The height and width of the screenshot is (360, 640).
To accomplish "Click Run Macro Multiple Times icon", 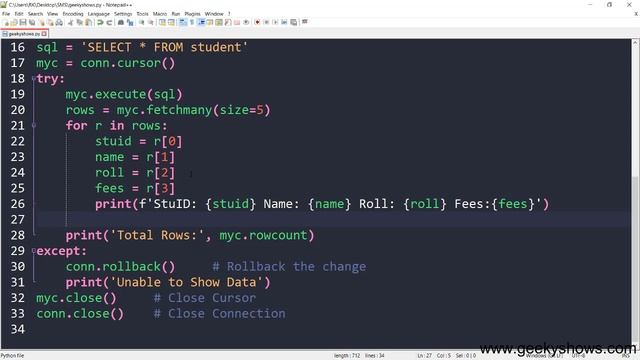I will click(x=284, y=22).
